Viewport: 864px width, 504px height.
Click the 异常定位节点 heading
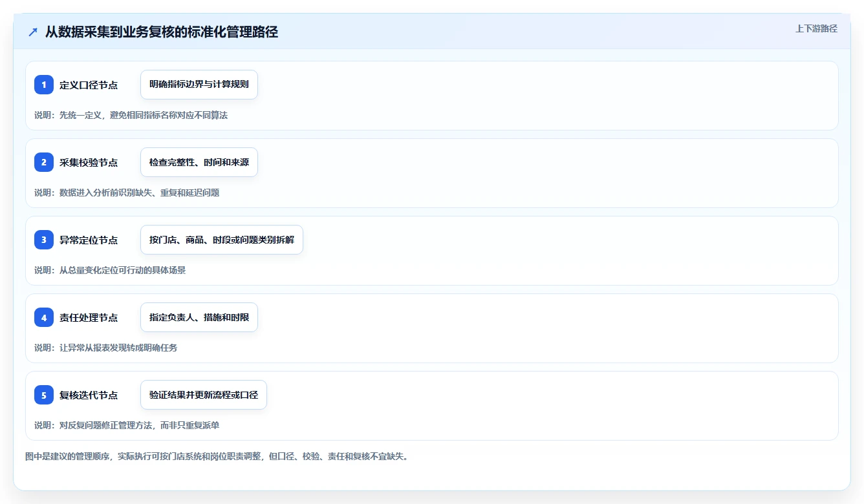[x=89, y=240]
